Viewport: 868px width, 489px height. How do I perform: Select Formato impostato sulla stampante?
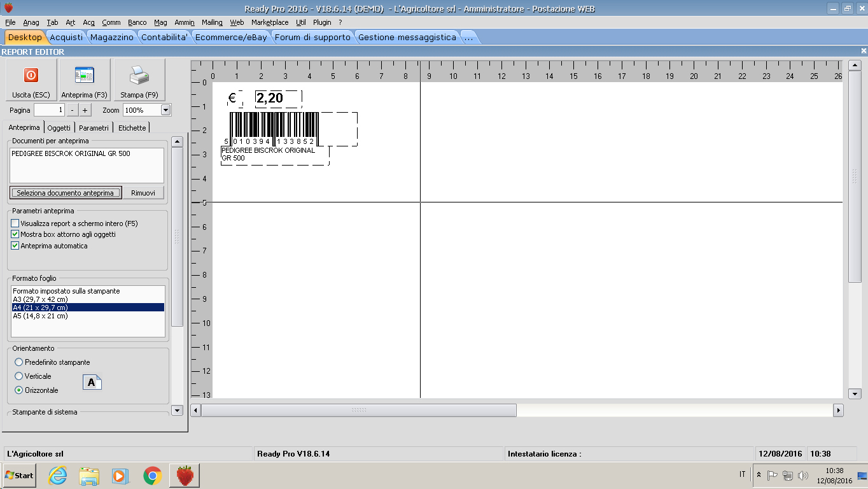coord(88,291)
